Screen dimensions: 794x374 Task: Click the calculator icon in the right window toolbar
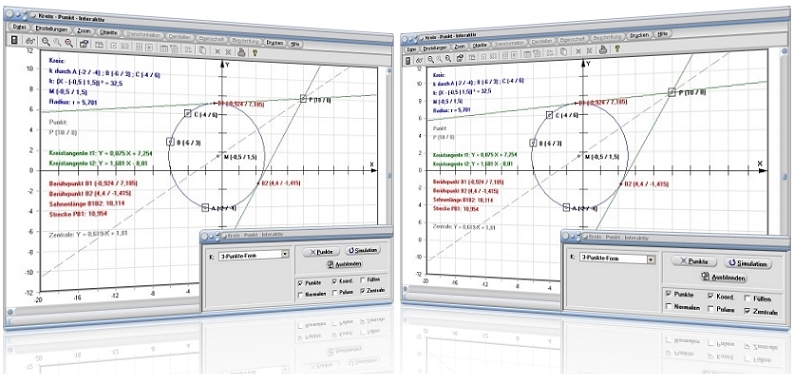[409, 60]
